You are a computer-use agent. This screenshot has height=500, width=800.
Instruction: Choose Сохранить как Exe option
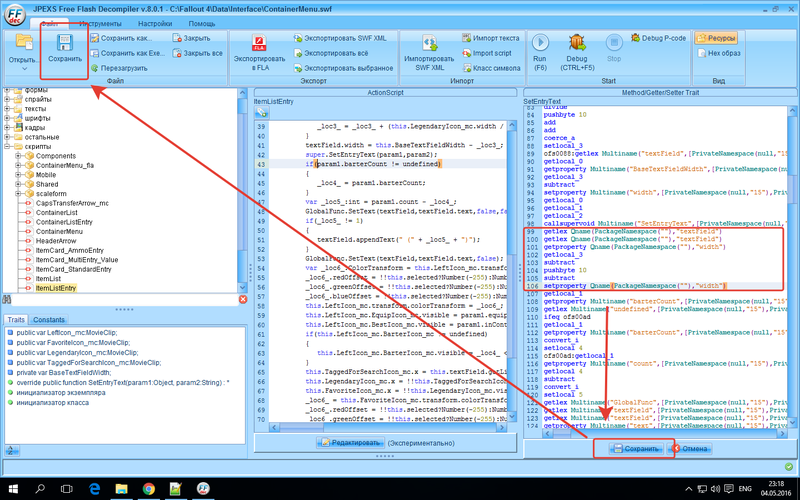[x=128, y=53]
